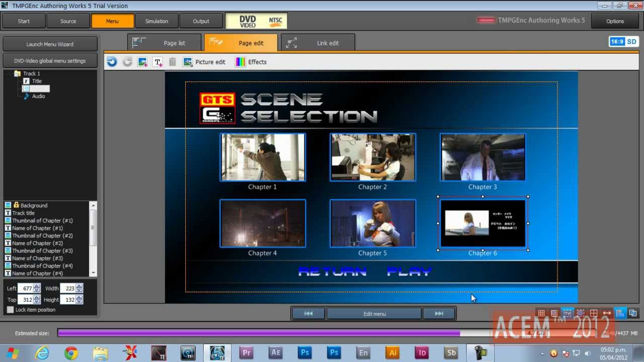The width and height of the screenshot is (644, 362).
Task: Select Name of Chapter (#2) list item
Action: click(x=37, y=243)
